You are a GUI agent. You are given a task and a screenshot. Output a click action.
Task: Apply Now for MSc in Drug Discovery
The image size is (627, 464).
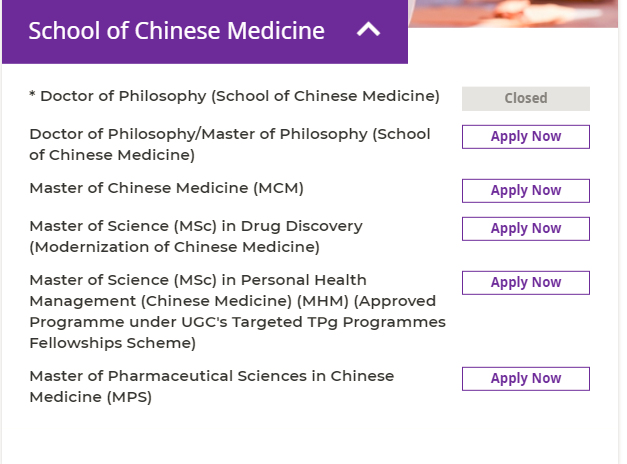tap(525, 229)
